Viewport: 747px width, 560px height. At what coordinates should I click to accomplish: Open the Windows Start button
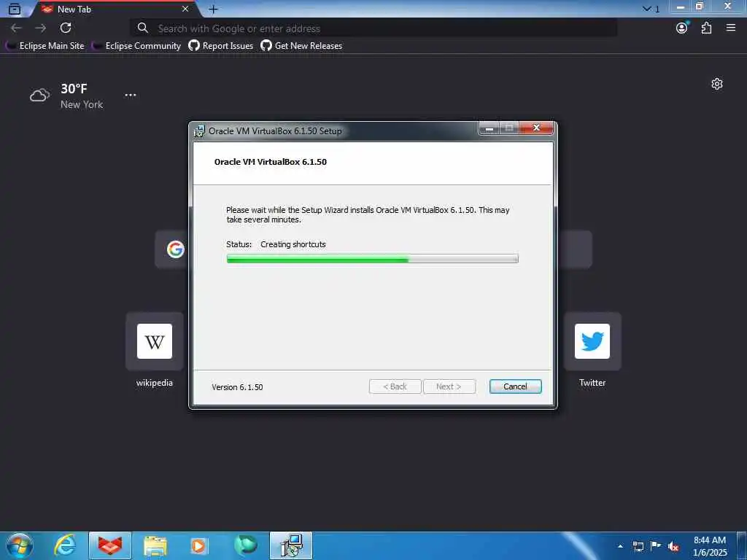20,545
